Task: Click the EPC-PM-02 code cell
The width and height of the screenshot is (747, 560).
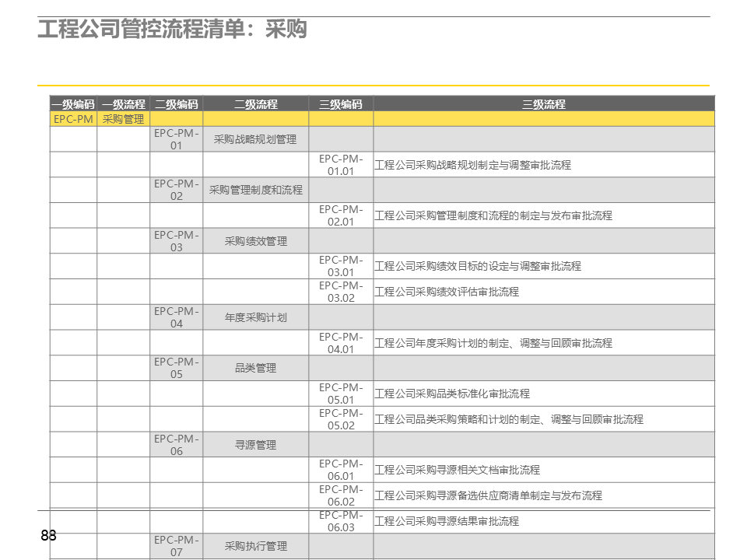Action: click(177, 190)
